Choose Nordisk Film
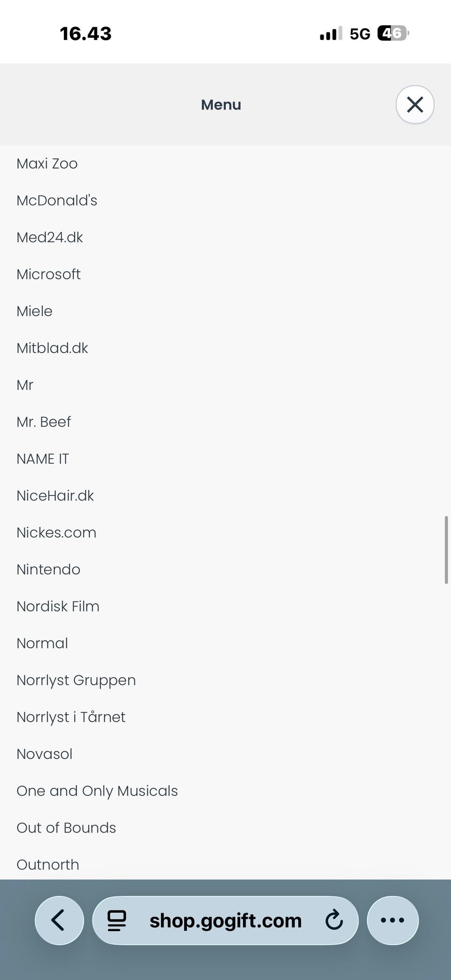This screenshot has width=451, height=980. point(58,607)
